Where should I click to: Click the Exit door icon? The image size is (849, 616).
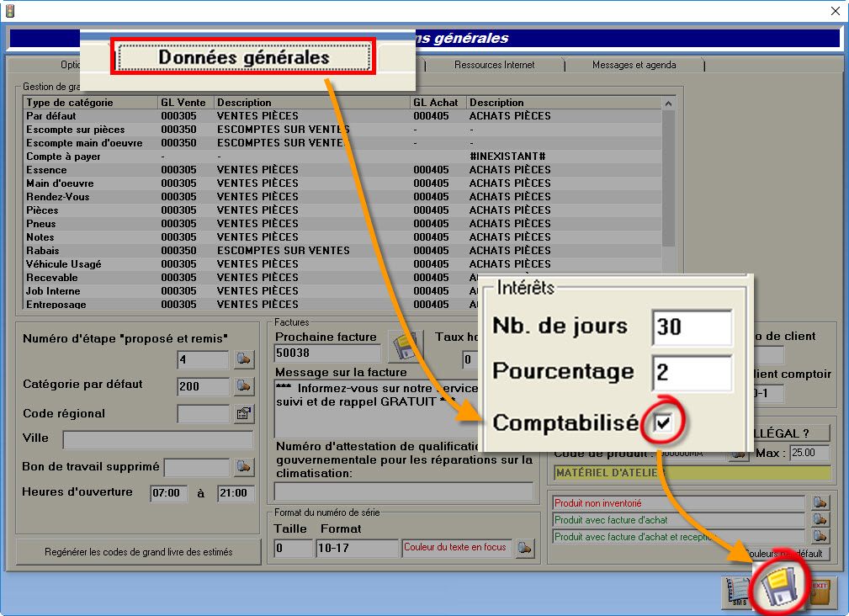coord(819,589)
